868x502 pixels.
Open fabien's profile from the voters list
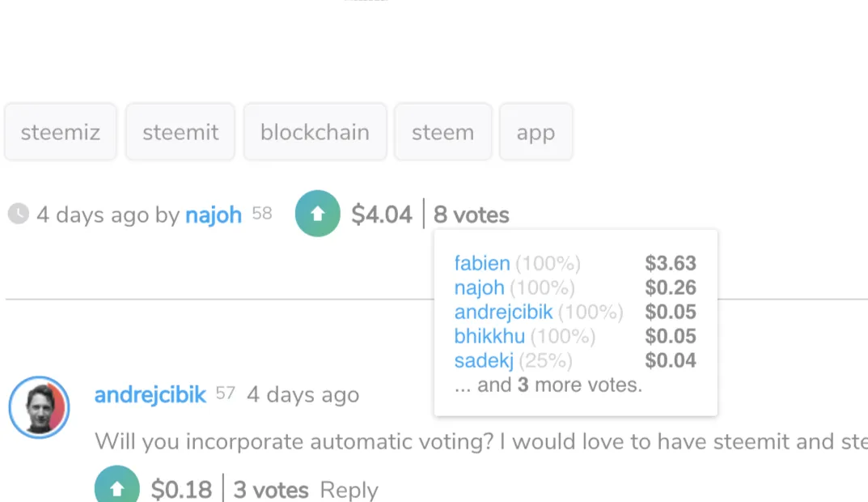482,263
